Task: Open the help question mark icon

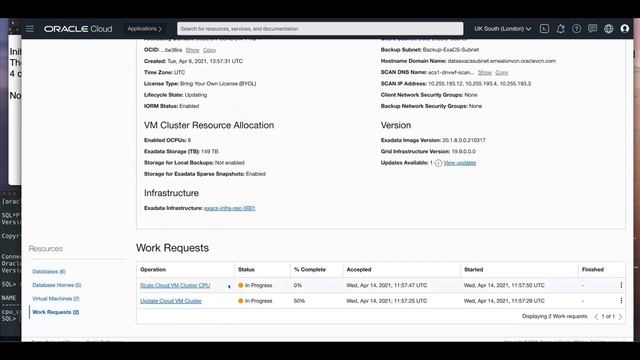Action: coord(576,29)
